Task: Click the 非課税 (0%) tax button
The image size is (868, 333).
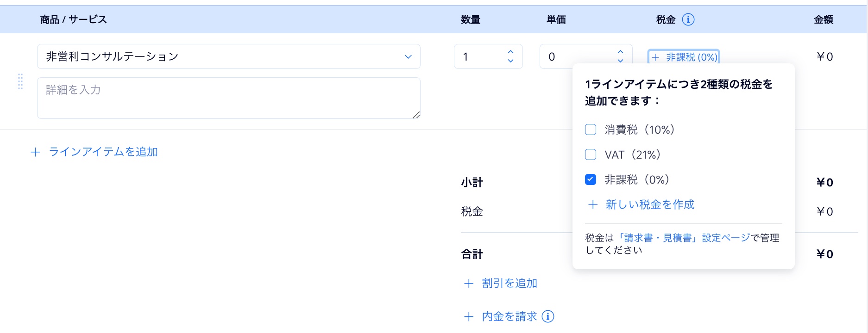Action: (684, 57)
